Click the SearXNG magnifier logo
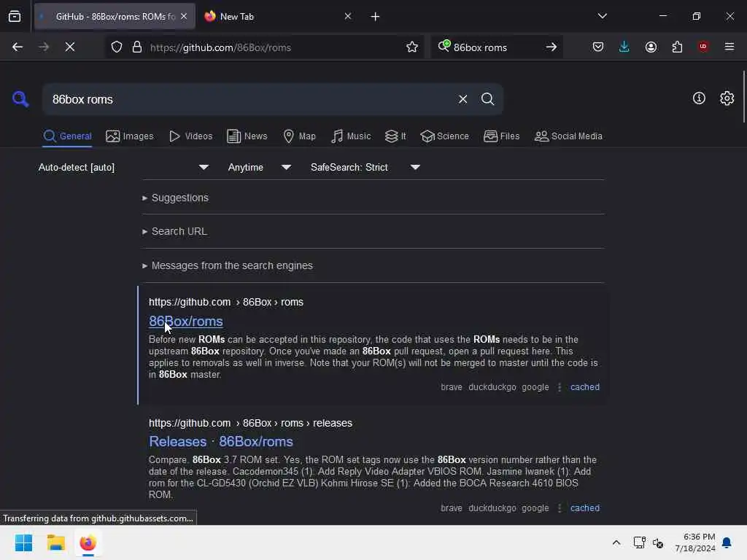This screenshot has height=560, width=747. [x=20, y=99]
